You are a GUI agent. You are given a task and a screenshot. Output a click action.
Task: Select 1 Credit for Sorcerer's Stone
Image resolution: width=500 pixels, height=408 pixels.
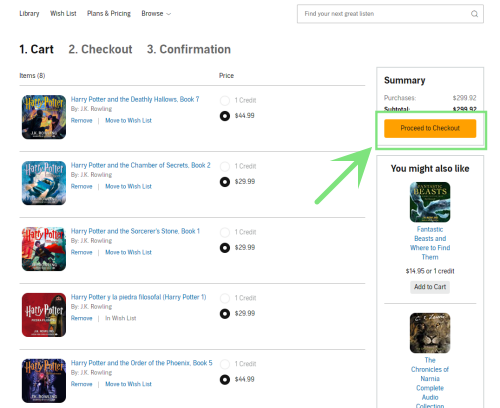(x=225, y=232)
